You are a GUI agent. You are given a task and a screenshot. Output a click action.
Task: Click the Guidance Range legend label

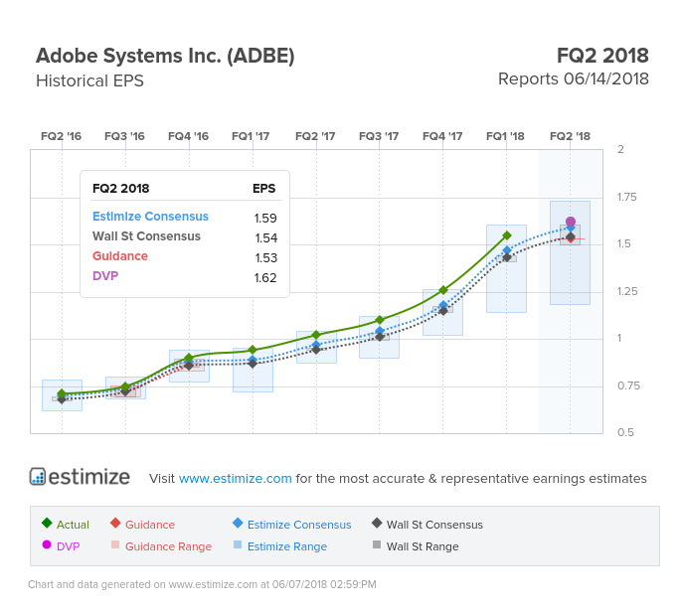tap(169, 546)
